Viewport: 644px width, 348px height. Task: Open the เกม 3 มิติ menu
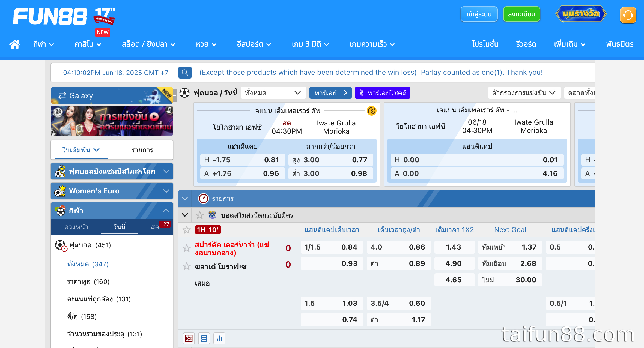pos(310,44)
